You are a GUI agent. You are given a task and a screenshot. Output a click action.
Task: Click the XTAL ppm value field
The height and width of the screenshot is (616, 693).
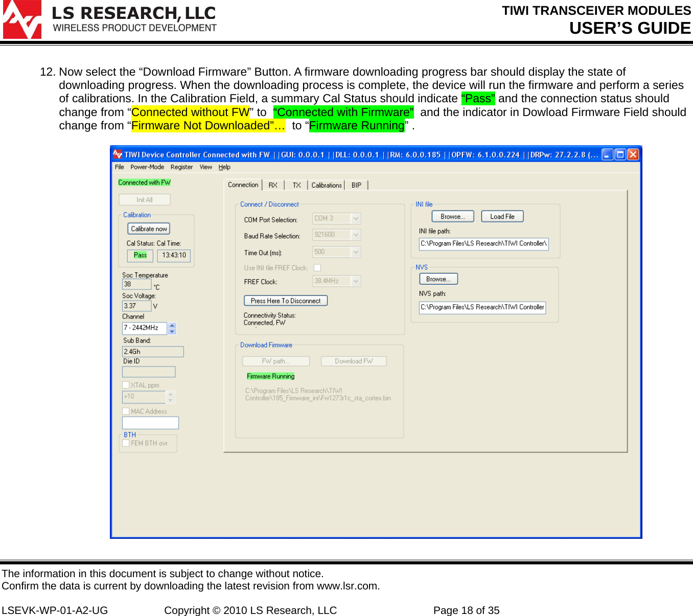click(x=144, y=397)
